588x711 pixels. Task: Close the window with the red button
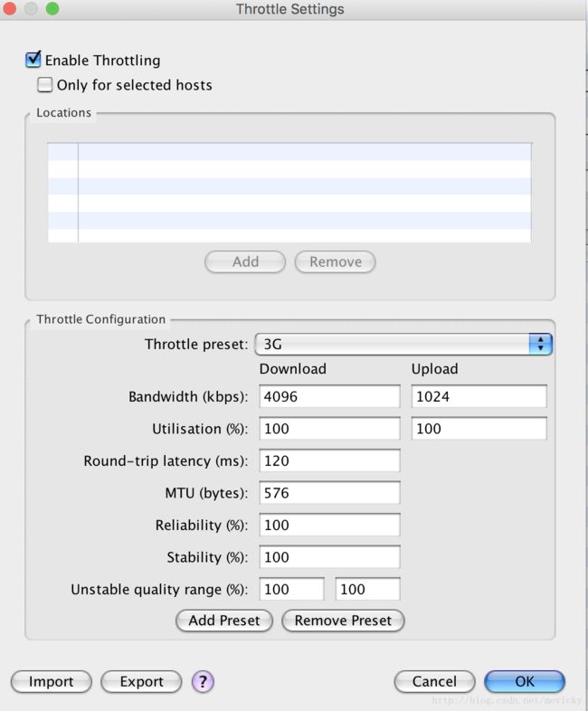10,9
